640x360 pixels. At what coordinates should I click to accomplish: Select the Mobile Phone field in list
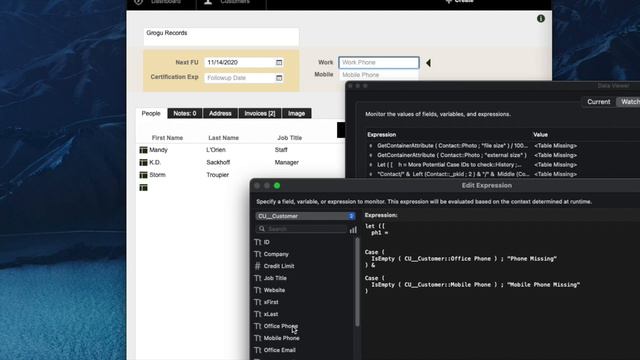click(x=281, y=338)
